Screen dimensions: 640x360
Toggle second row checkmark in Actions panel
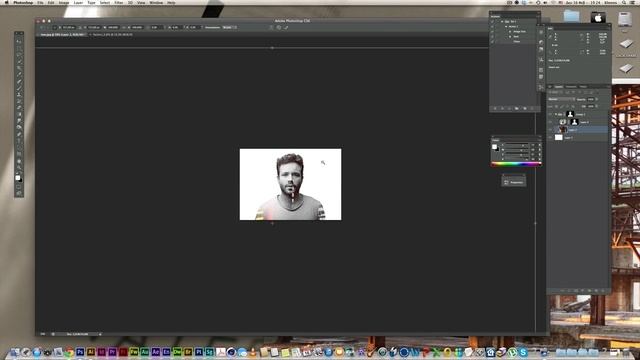[492, 27]
